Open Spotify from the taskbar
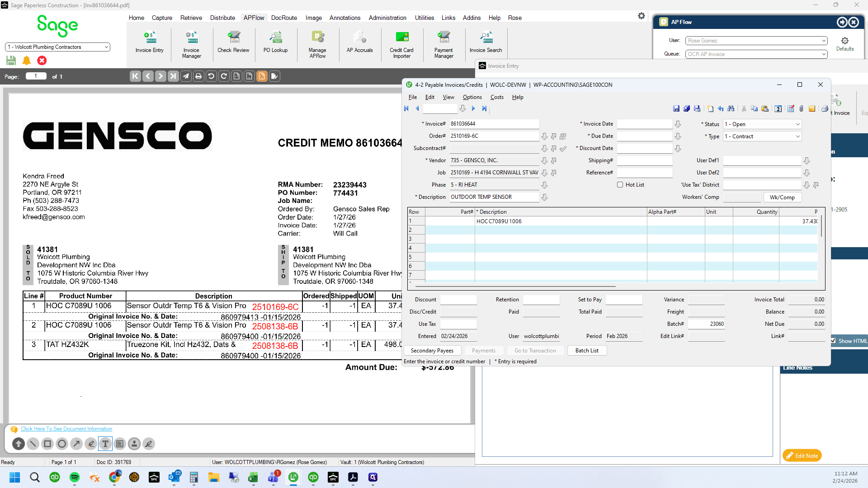 [x=75, y=477]
